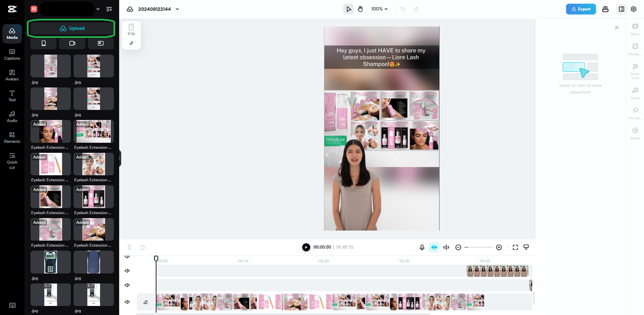Open the Quick cut panel
The height and width of the screenshot is (315, 644).
12,161
